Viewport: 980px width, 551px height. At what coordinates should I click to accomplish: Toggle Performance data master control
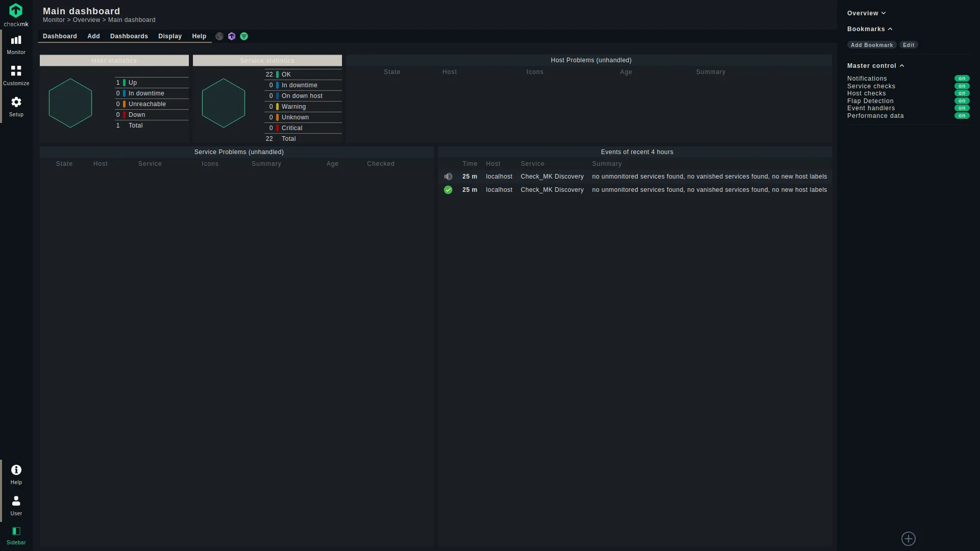962,116
